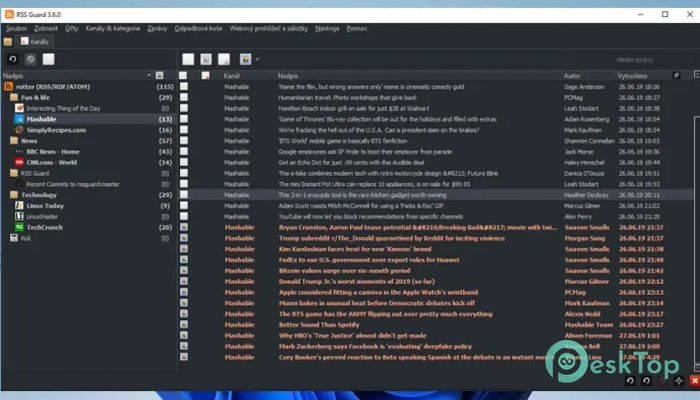Image resolution: width=700 pixels, height=400 pixels.
Task: Click Linux Today feed icon
Action: [19, 206]
